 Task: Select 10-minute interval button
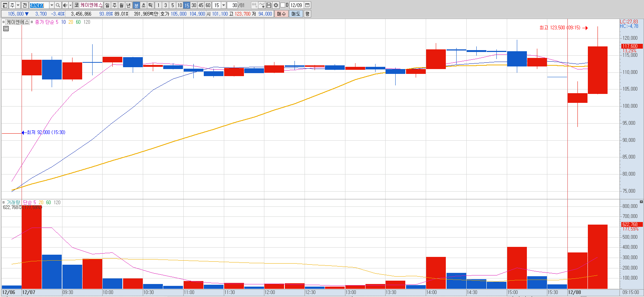pyautogui.click(x=180, y=5)
